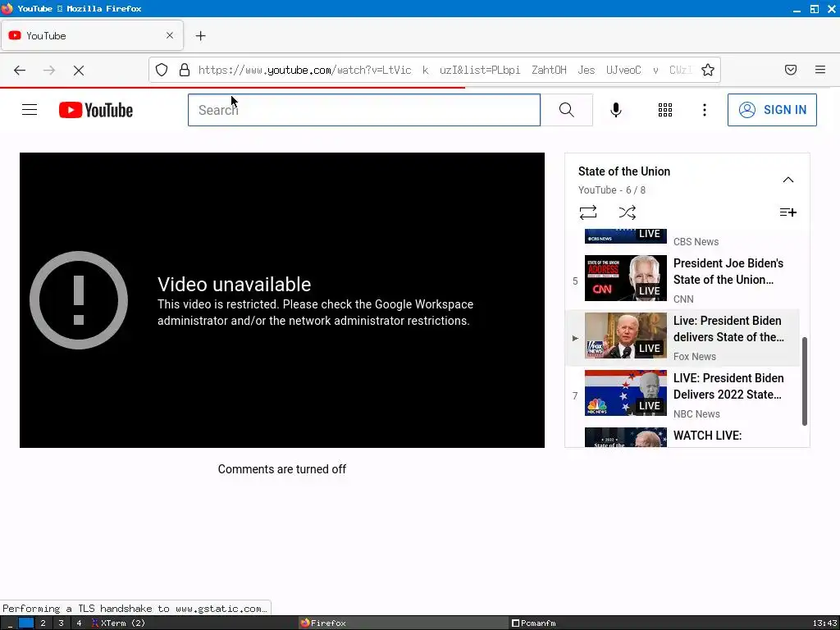840x630 pixels.
Task: Click the CNN channel name in playlist
Action: pos(683,299)
